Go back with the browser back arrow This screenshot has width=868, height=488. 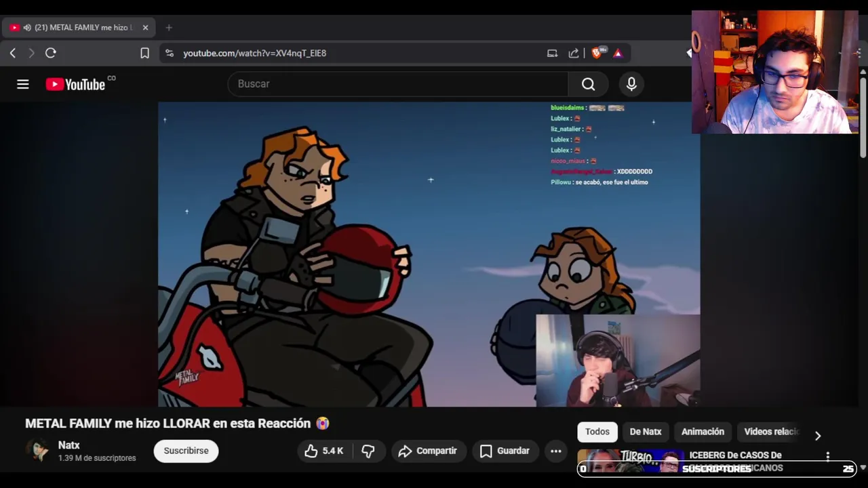pyautogui.click(x=13, y=53)
